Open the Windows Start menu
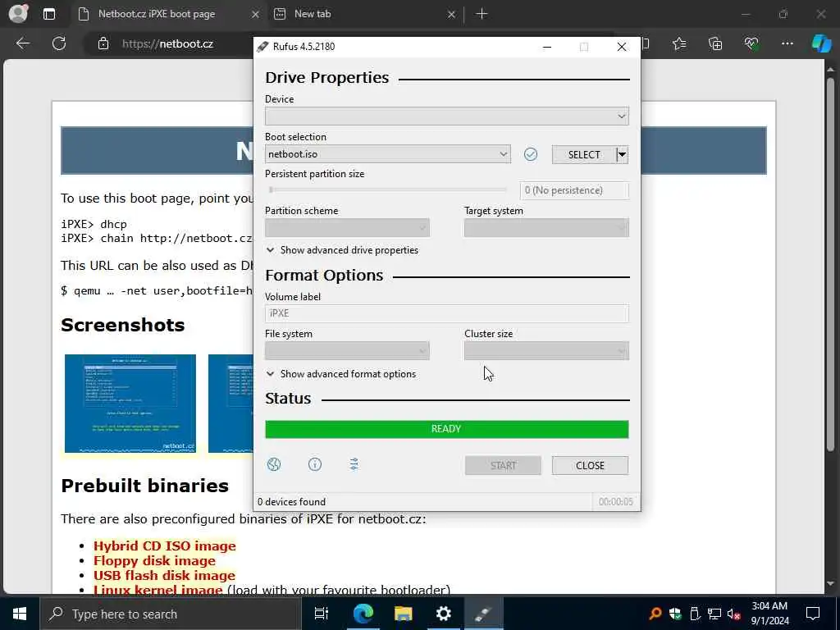The height and width of the screenshot is (630, 840). click(20, 614)
